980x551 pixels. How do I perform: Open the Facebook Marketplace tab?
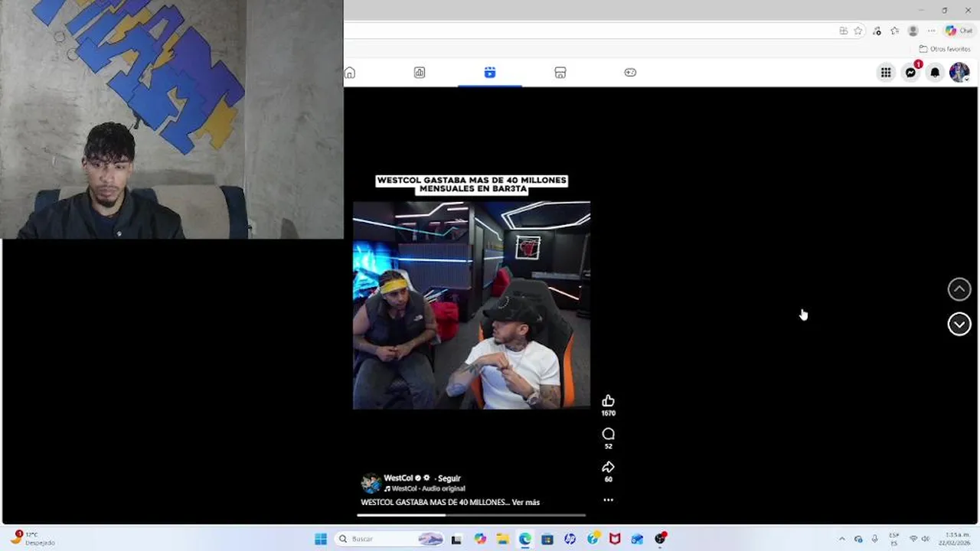point(560,73)
